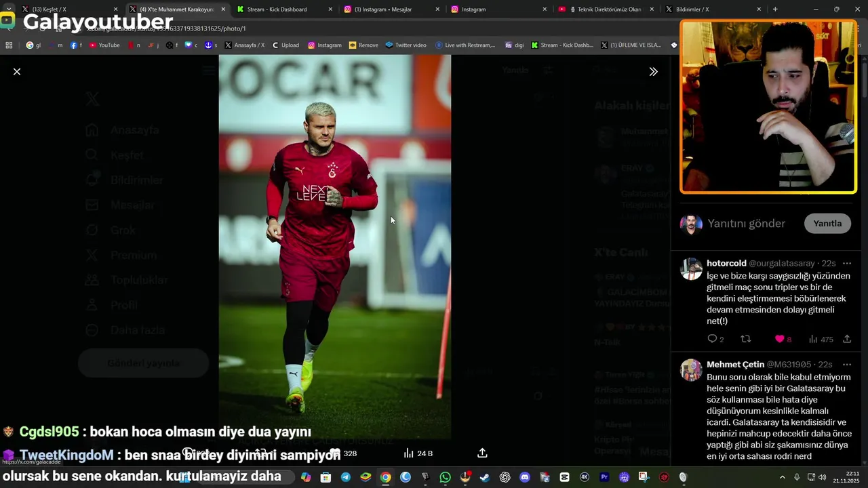Open ChatGPT from the taskbar

tap(505, 477)
